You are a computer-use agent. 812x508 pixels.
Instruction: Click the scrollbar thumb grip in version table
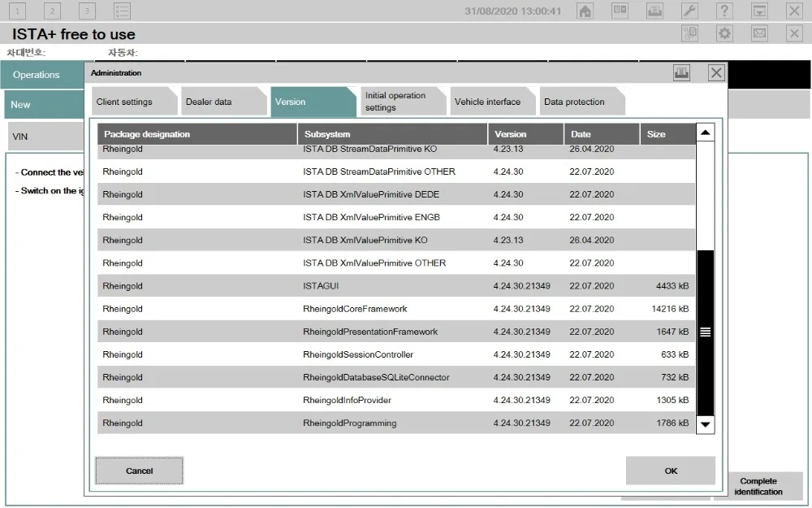click(706, 332)
